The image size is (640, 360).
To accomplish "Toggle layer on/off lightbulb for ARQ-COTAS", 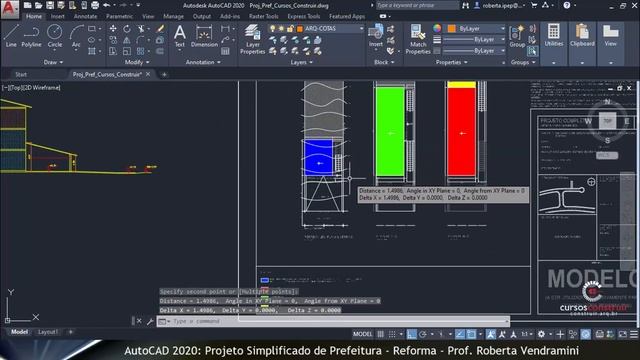I will [273, 29].
